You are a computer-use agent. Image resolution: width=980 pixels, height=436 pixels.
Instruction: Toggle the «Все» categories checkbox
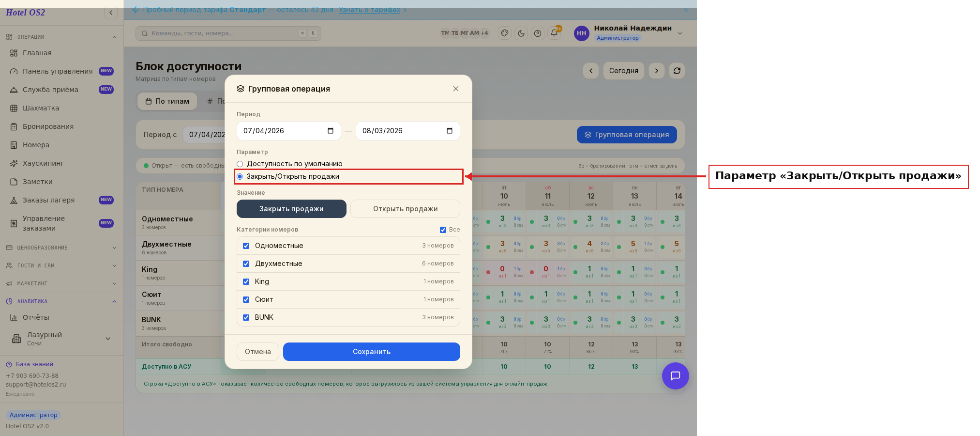coord(443,230)
